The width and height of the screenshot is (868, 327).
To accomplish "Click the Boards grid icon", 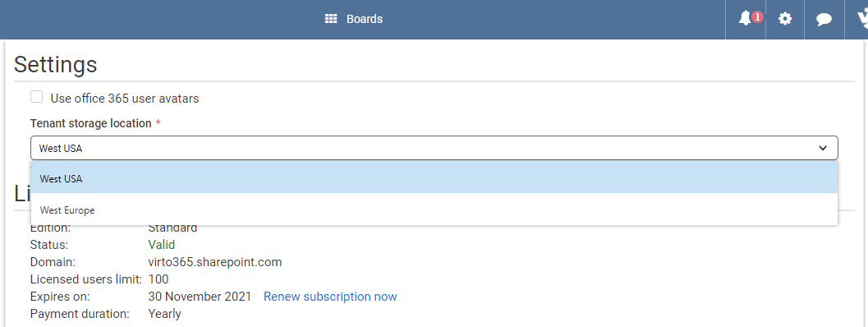I will pyautogui.click(x=331, y=19).
